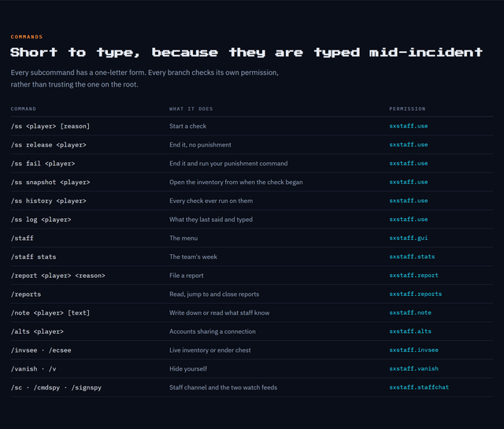Click the PERMISSION column header
Screen dimensions: 504x429
[407, 109]
